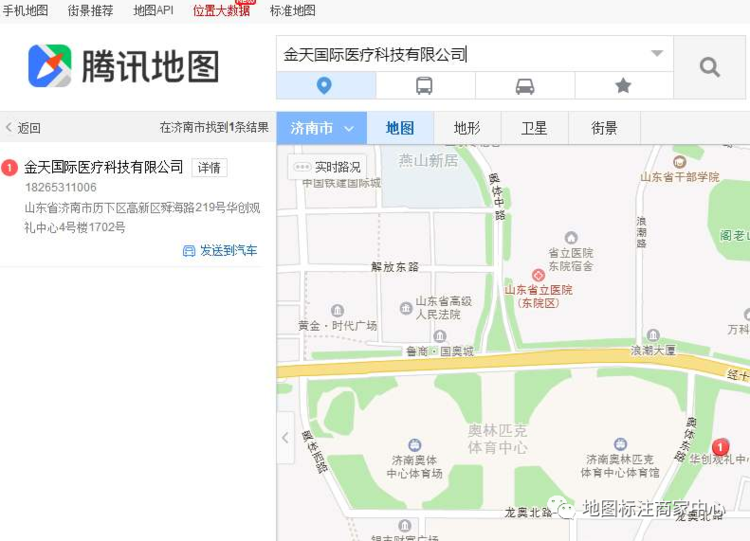
Task: Switch to bus route search icon
Action: click(x=425, y=86)
